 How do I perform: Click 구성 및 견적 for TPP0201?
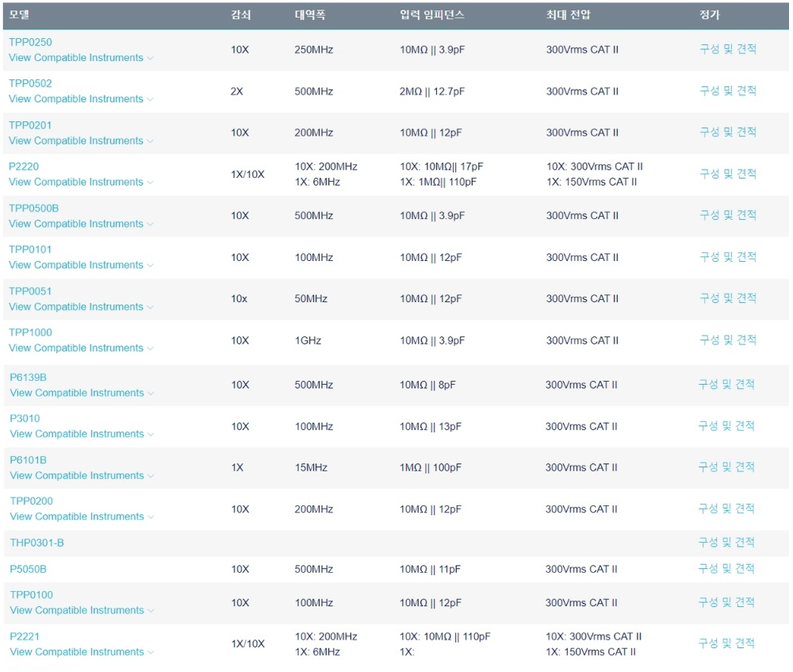(x=728, y=132)
